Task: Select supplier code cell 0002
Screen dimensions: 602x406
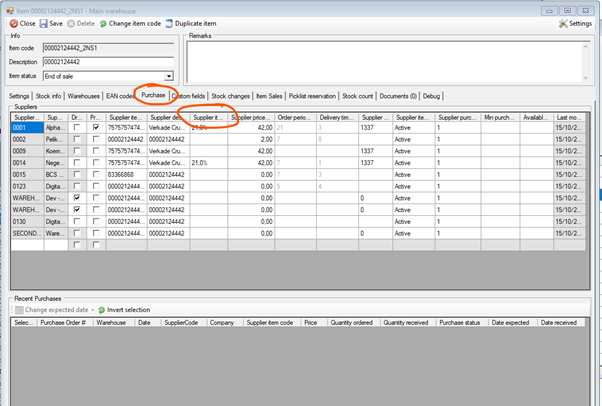Action: (x=27, y=139)
